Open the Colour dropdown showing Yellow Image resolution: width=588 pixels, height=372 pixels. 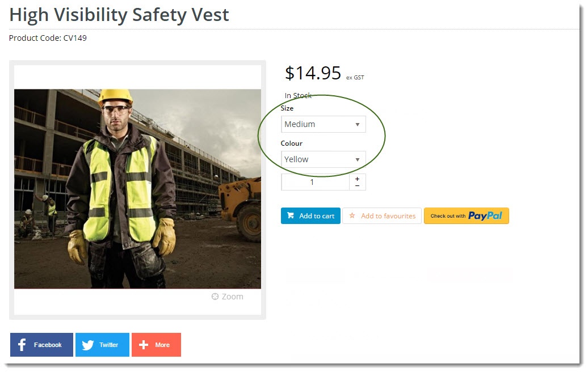click(x=324, y=159)
